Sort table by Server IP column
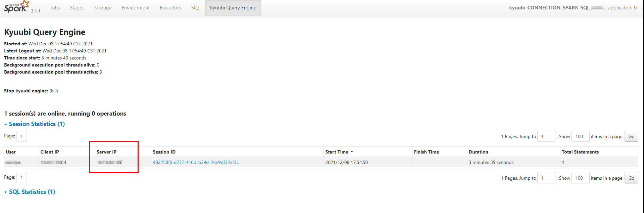This screenshot has width=644, height=213. coord(106,152)
